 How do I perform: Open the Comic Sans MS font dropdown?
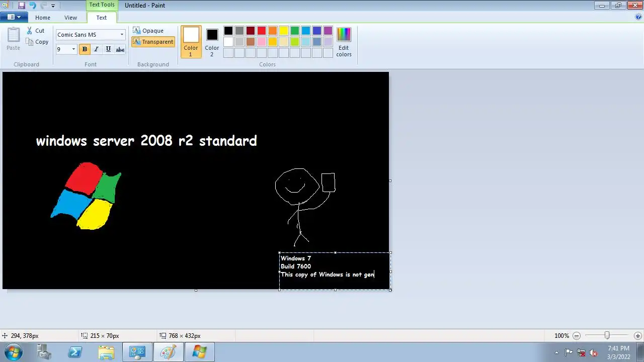pos(122,35)
